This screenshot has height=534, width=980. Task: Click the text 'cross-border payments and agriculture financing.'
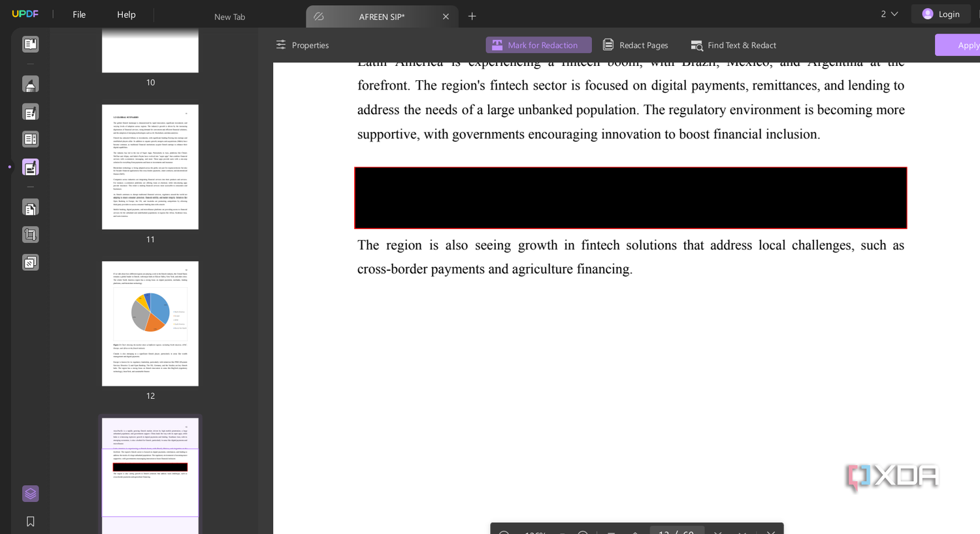coord(495,269)
